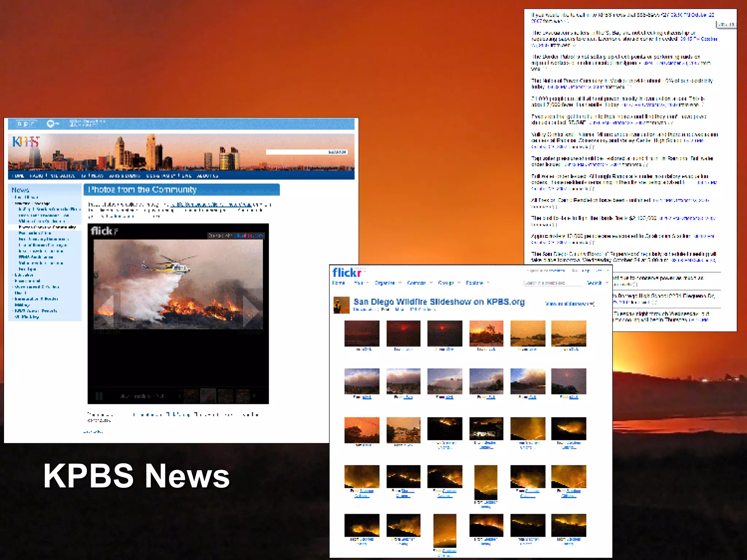Open 'San Diego Wildfire Slideshow on KPBS.org' title

(x=439, y=302)
